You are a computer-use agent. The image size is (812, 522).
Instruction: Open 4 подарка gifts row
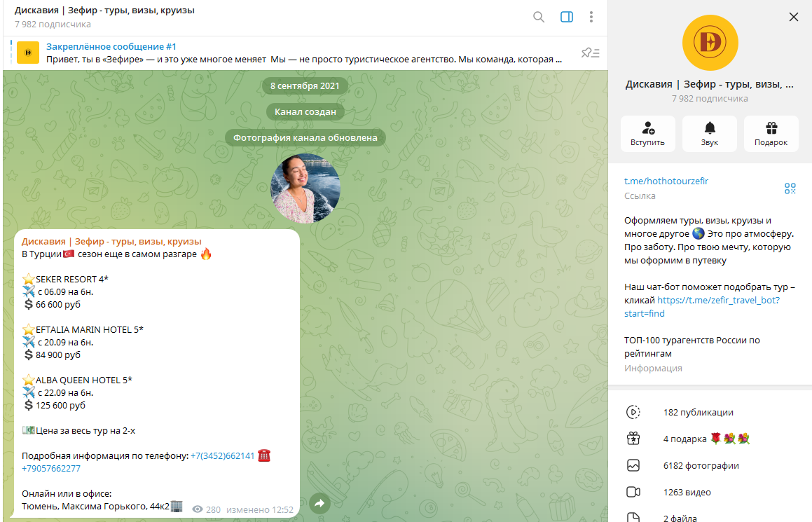click(x=710, y=439)
